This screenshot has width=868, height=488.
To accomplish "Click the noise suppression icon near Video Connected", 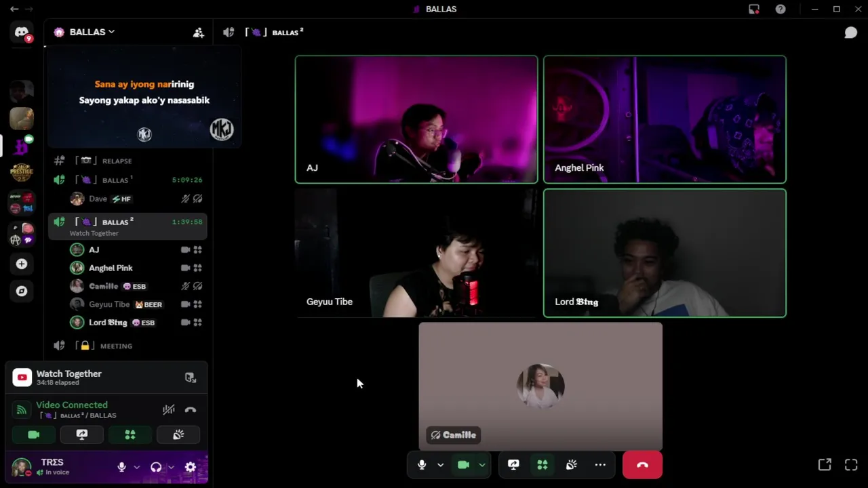I will pyautogui.click(x=168, y=409).
